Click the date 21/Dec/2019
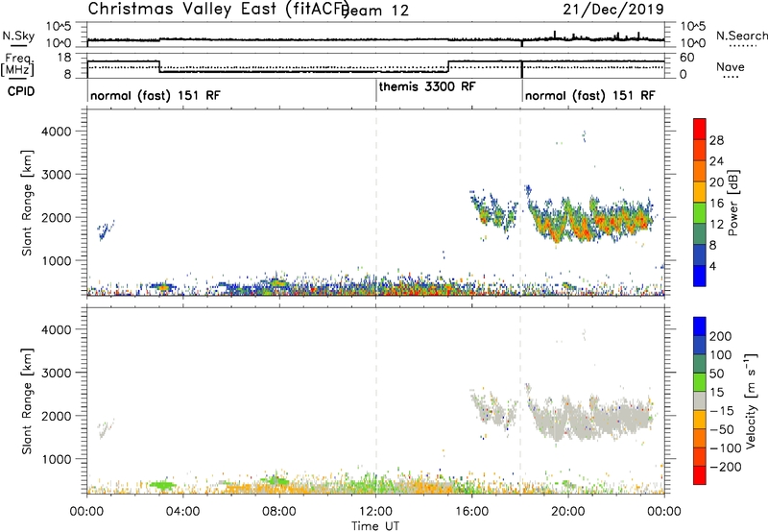 click(x=613, y=10)
